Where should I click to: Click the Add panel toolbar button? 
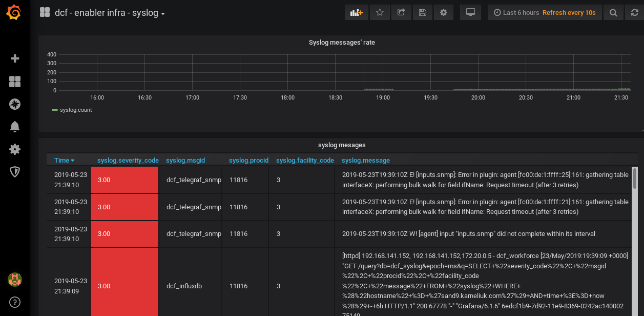pyautogui.click(x=357, y=13)
